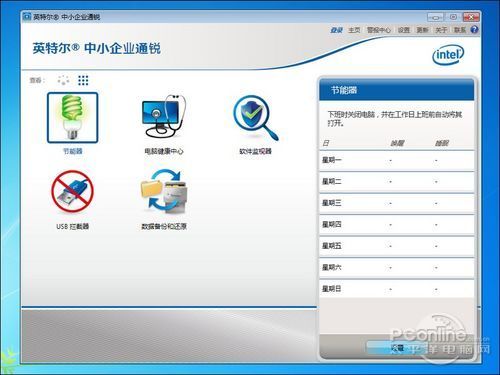Open 软件监视器 software monitor shield icon
The image size is (500, 375).
point(255,118)
